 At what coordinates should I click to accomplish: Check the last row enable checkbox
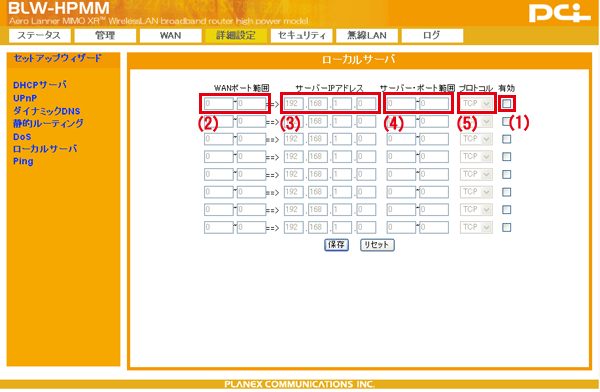507,227
